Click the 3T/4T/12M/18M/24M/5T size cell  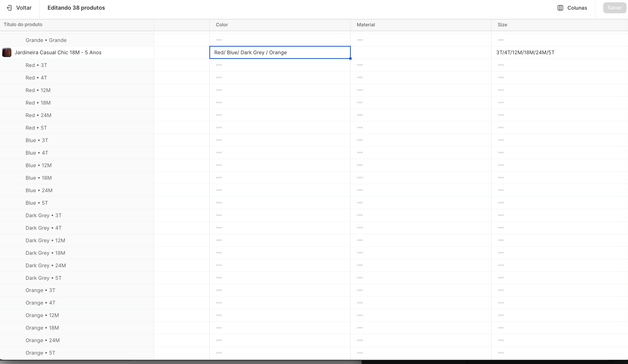(525, 52)
